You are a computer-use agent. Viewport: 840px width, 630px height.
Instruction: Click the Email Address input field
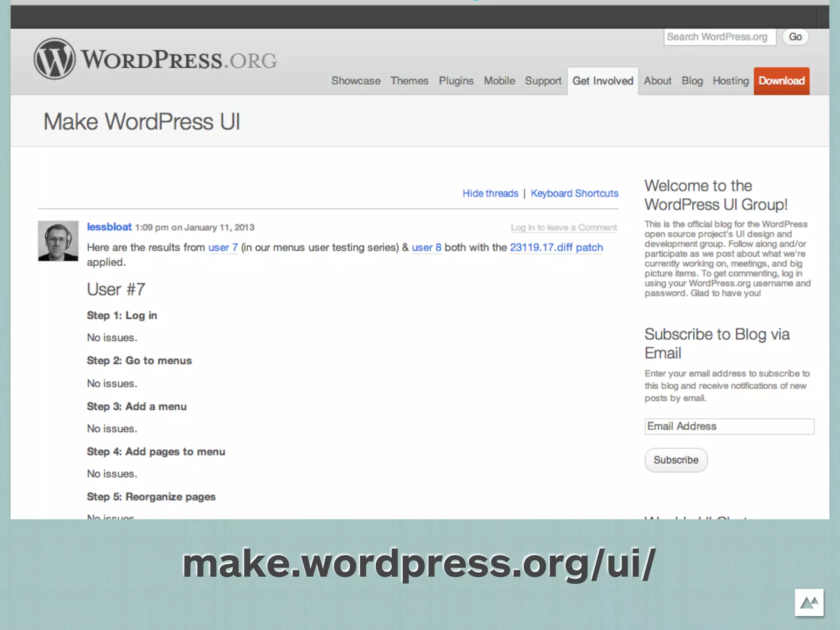729,426
